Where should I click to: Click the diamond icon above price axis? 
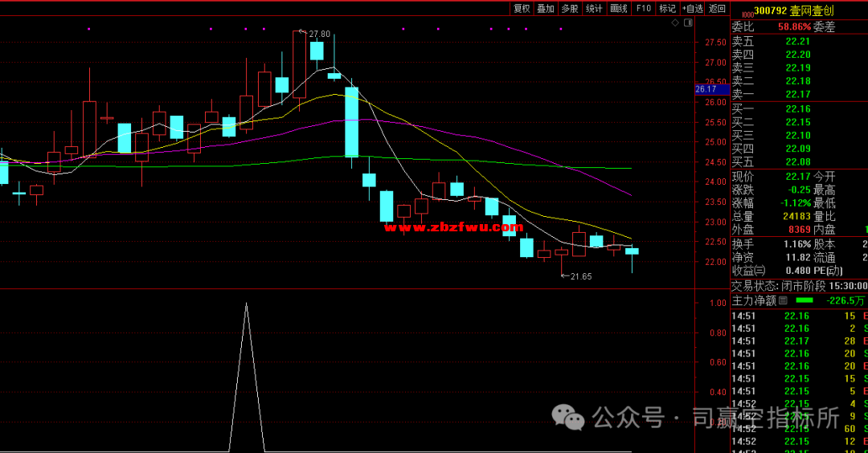(x=675, y=22)
